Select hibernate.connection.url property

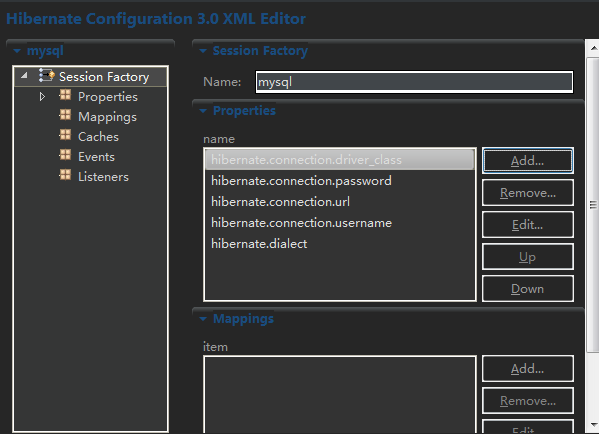tap(340, 202)
